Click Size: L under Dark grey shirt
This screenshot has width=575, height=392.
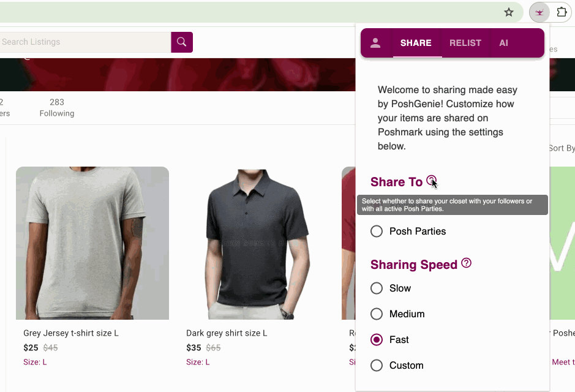pos(198,363)
